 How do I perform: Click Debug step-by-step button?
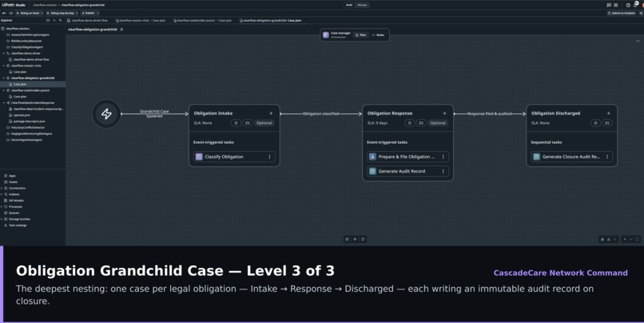61,13
